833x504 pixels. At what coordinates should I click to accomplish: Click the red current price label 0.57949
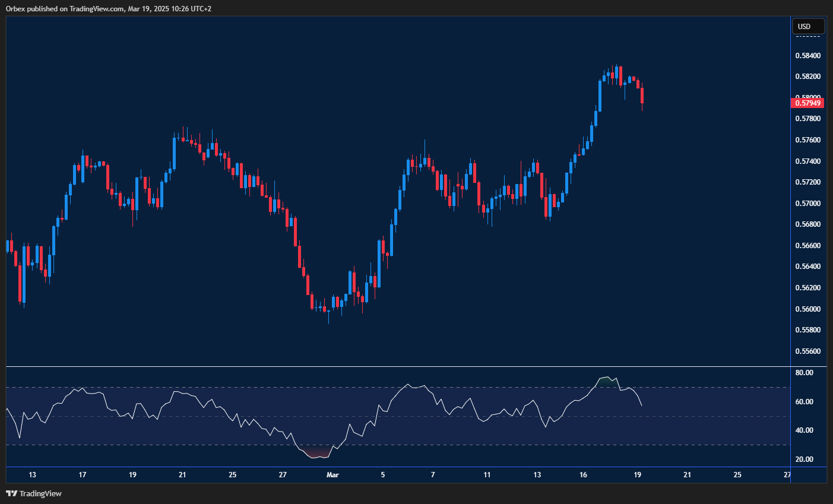coord(808,103)
